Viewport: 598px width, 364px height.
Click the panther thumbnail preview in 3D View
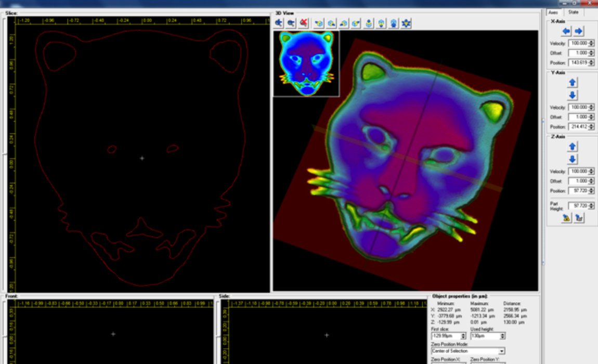point(306,63)
